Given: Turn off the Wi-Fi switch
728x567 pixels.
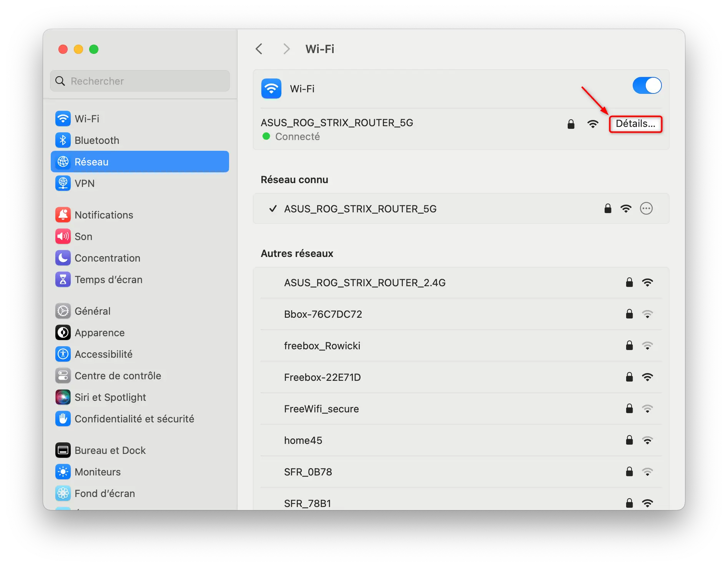Looking at the screenshot, I should click(647, 85).
